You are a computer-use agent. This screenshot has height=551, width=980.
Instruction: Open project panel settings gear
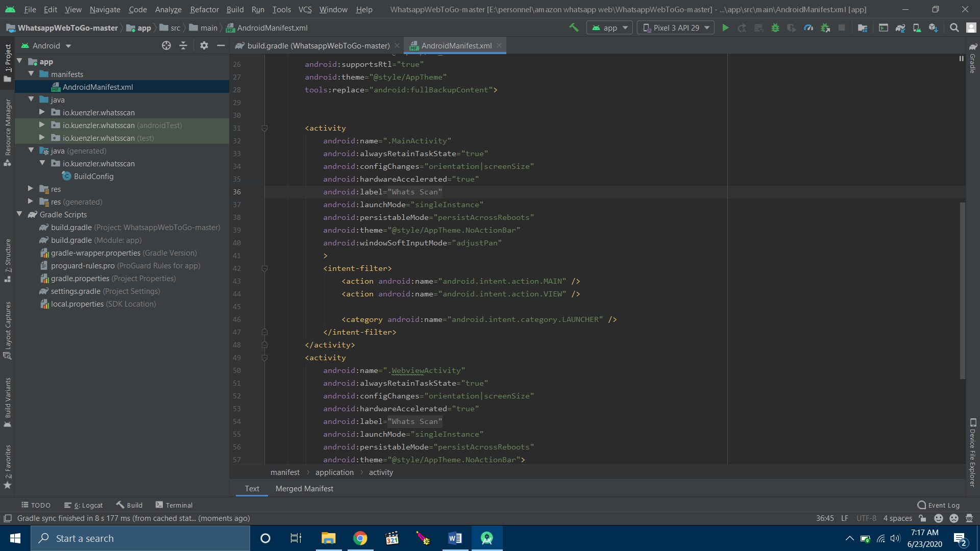tap(204, 46)
